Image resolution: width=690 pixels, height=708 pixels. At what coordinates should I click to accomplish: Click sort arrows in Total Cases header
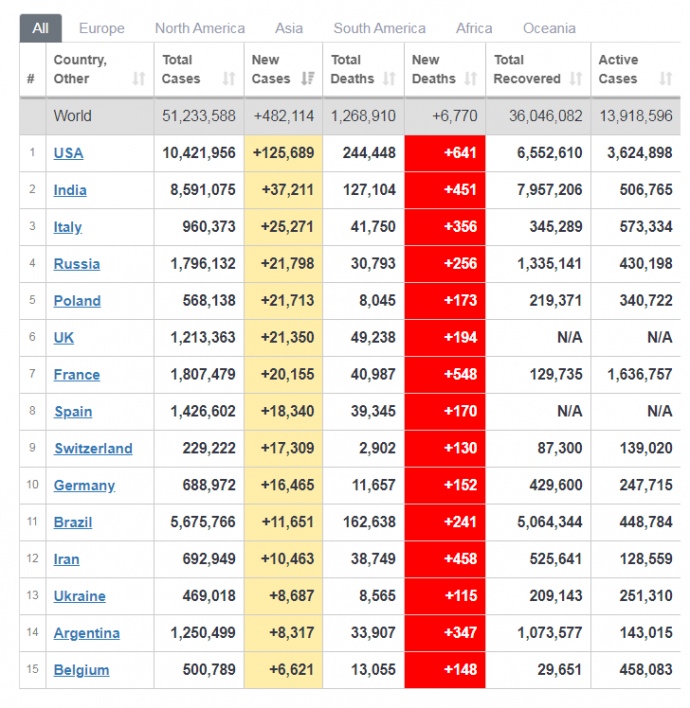click(x=229, y=78)
